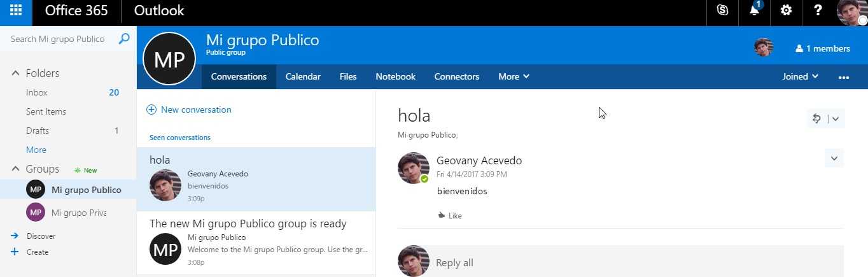Click the reply all arrow icon

817,118
